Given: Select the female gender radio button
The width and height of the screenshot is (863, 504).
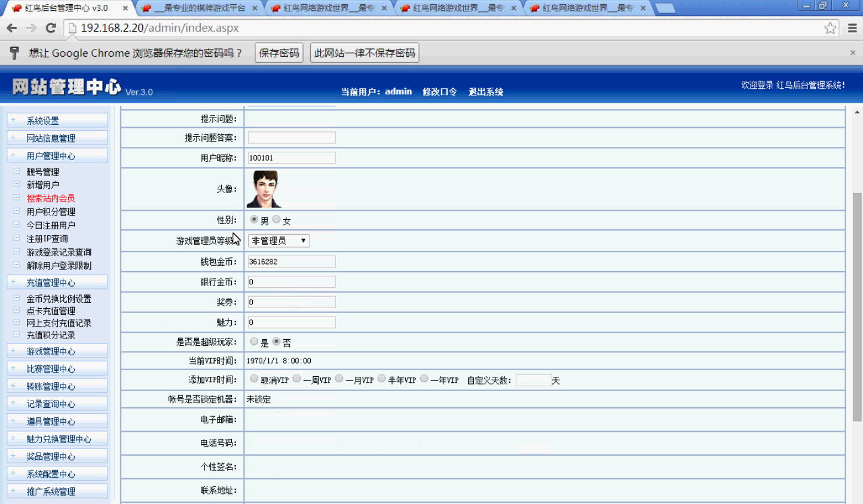Looking at the screenshot, I should tap(276, 220).
